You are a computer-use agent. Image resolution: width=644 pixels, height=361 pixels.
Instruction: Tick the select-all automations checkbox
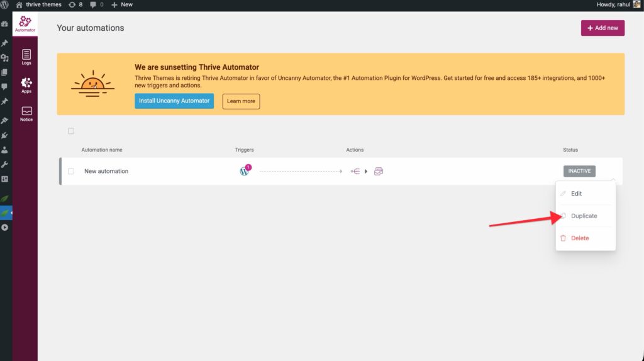click(71, 131)
